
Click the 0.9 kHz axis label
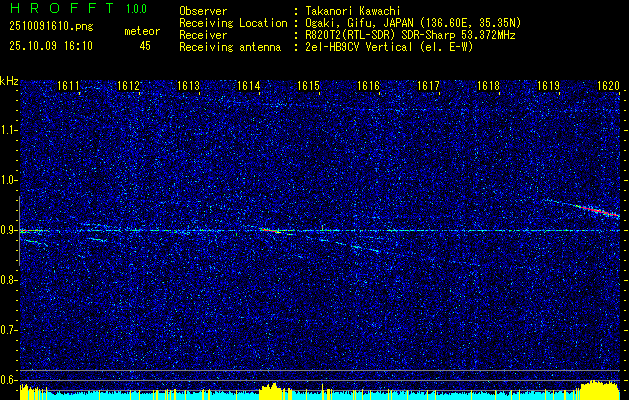(9, 230)
